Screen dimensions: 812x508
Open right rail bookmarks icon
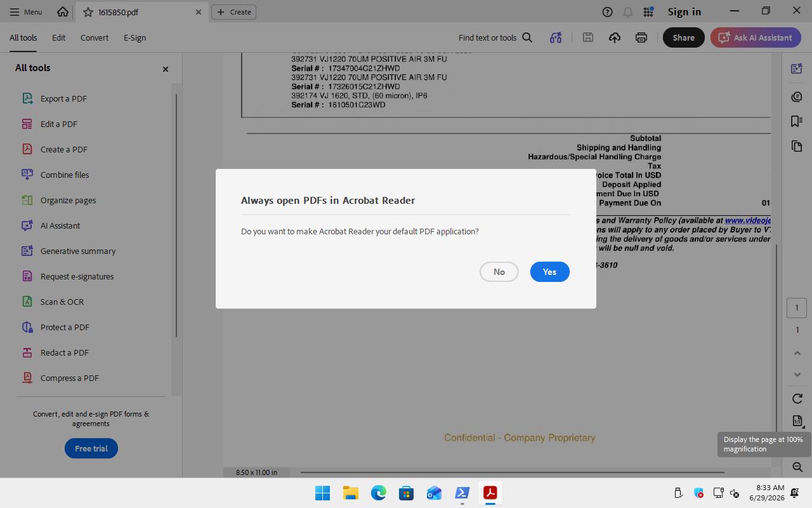pos(797,121)
